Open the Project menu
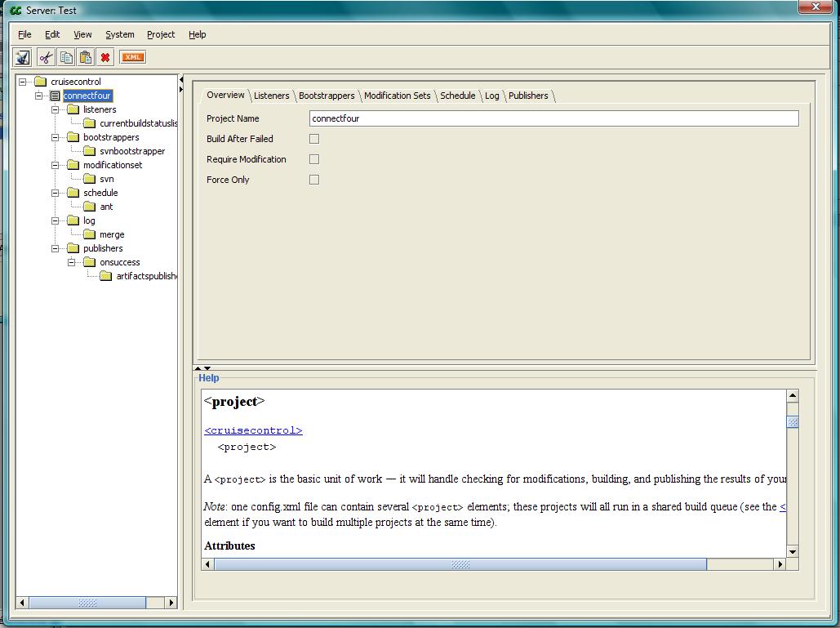The width and height of the screenshot is (840, 628). click(x=161, y=34)
